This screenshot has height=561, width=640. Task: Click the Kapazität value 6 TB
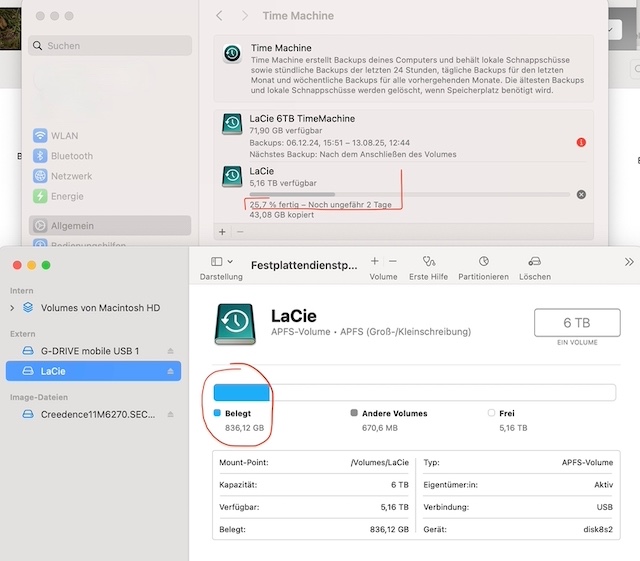[400, 485]
